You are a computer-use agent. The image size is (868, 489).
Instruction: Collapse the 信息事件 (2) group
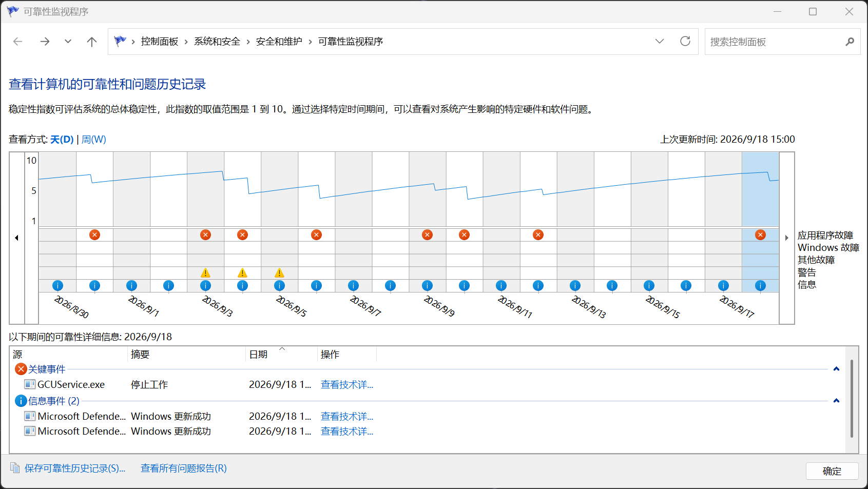(x=836, y=401)
